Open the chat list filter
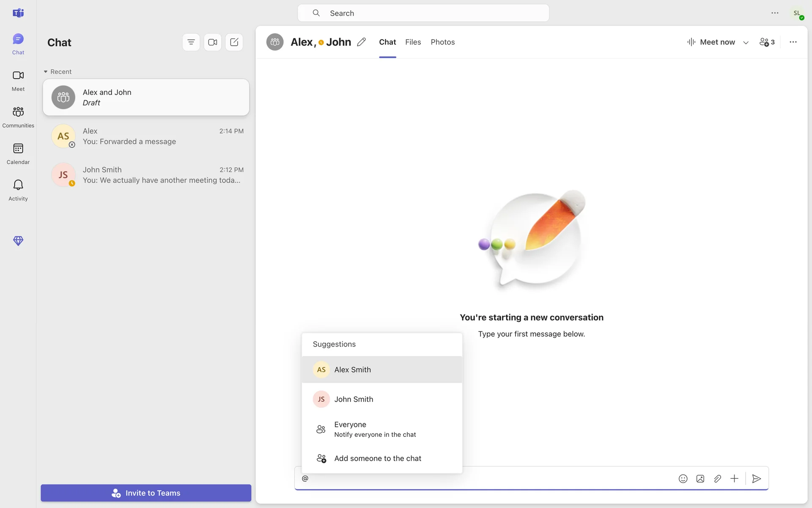812x508 pixels. (191, 42)
